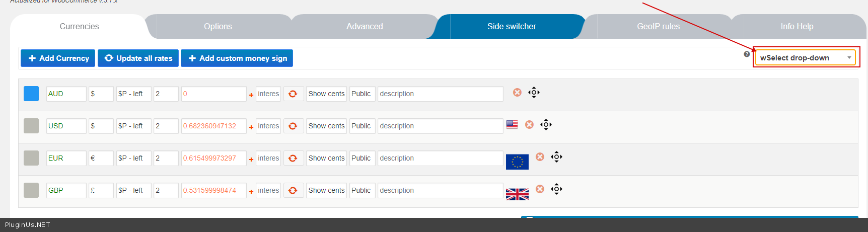Delete the EUR currency row
This screenshot has width=868, height=232.
[x=540, y=157]
